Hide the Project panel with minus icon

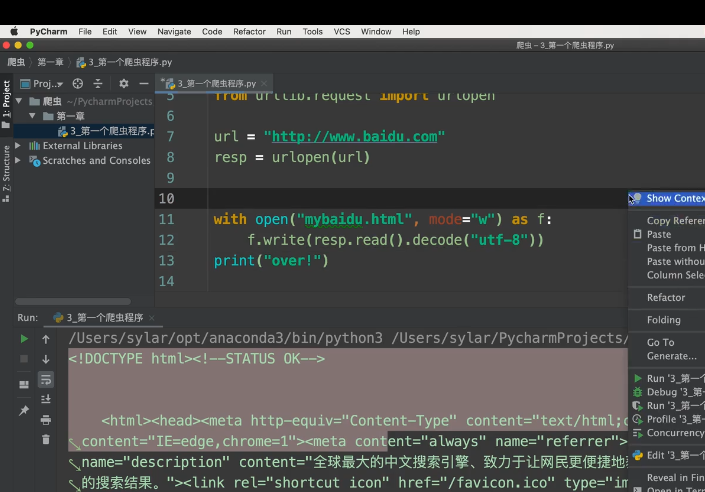pyautogui.click(x=144, y=84)
